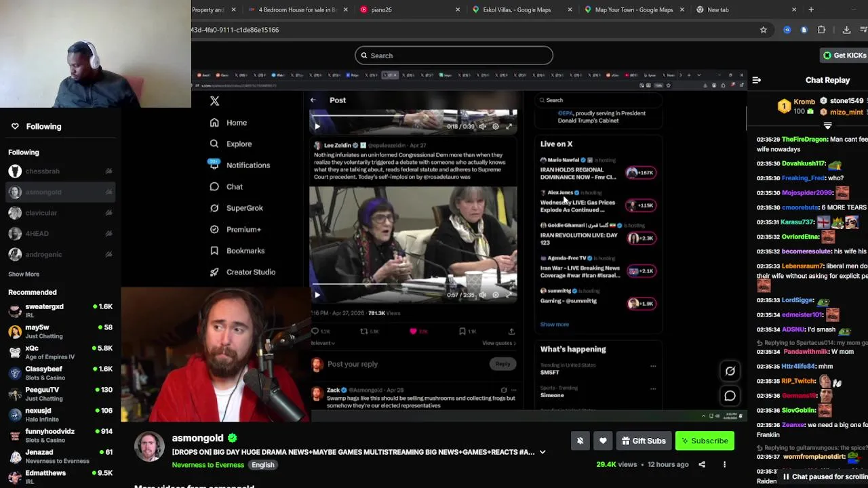The height and width of the screenshot is (488, 868).
Task: Open Home in the X sidebar
Action: pos(228,123)
